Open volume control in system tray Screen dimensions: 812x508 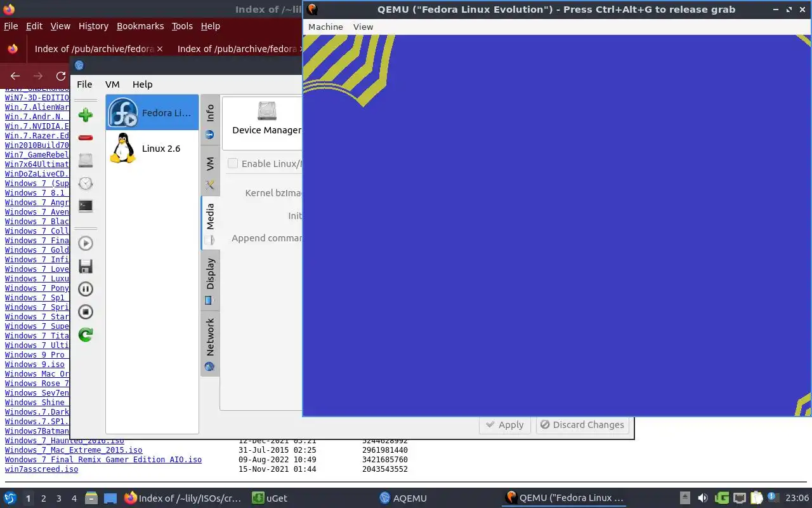(x=702, y=498)
